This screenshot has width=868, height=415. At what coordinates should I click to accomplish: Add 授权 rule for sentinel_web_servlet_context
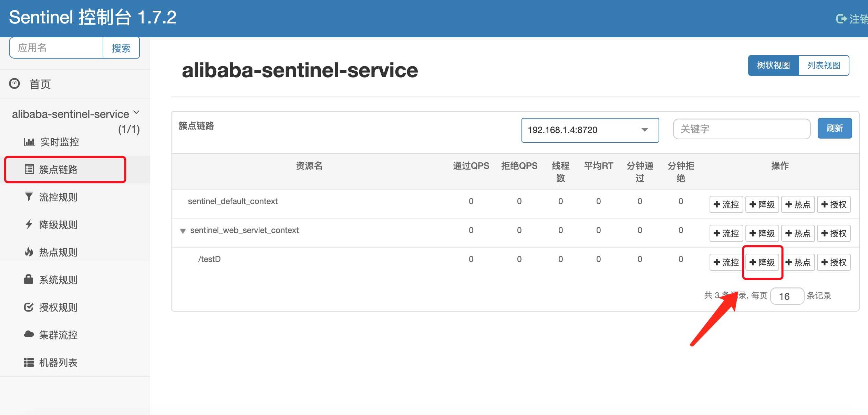834,233
